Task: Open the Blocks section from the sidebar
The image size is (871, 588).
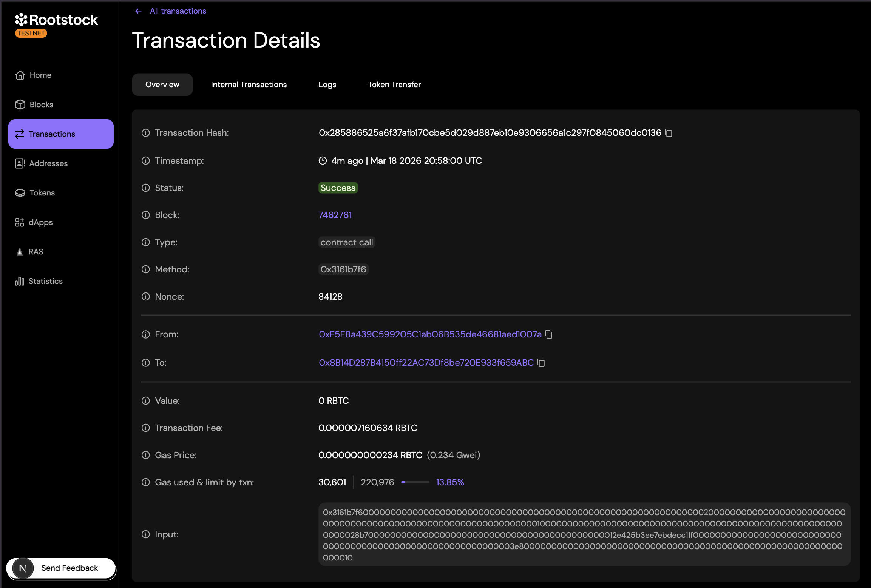Action: pyautogui.click(x=20, y=105)
